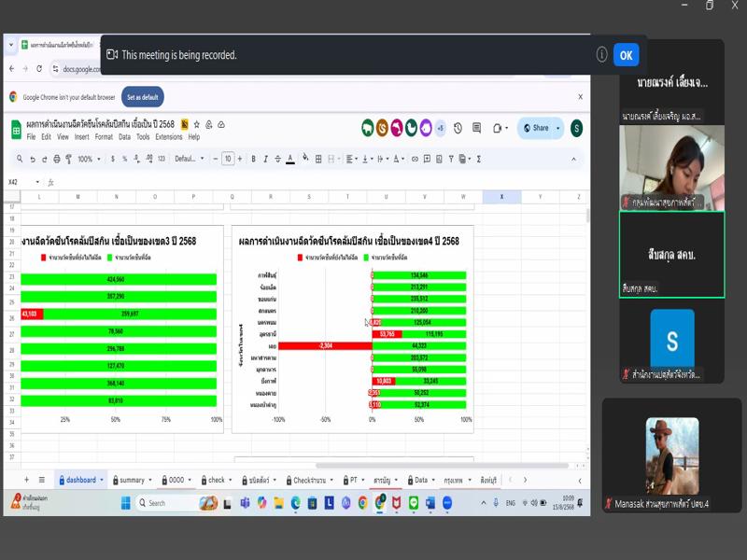Screen dimensions: 747x560
Task: Open text wrapping dropdown
Action: [383, 159]
